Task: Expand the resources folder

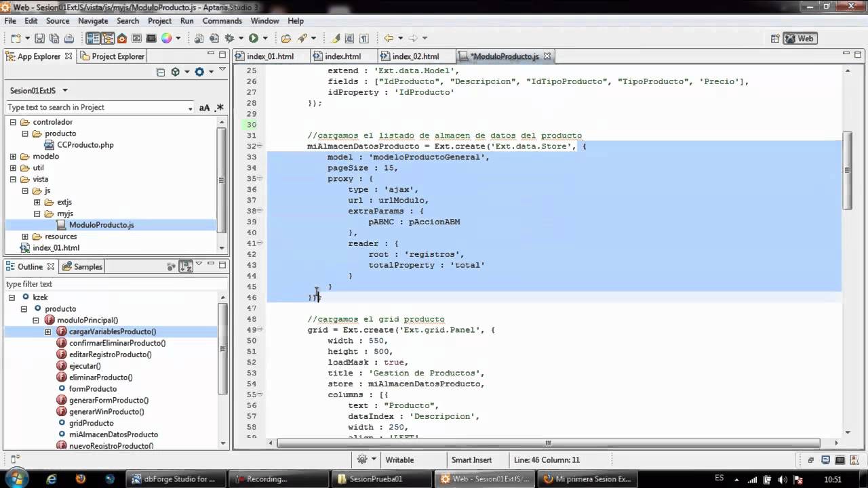Action: [25, 237]
